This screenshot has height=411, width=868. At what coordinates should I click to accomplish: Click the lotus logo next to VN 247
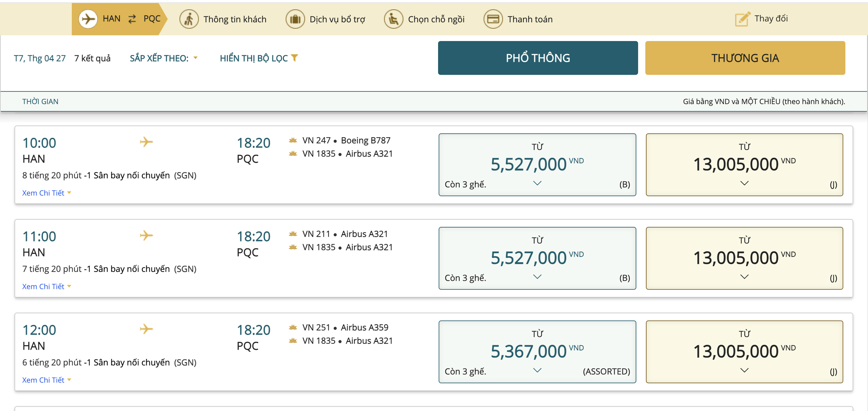[x=293, y=140]
